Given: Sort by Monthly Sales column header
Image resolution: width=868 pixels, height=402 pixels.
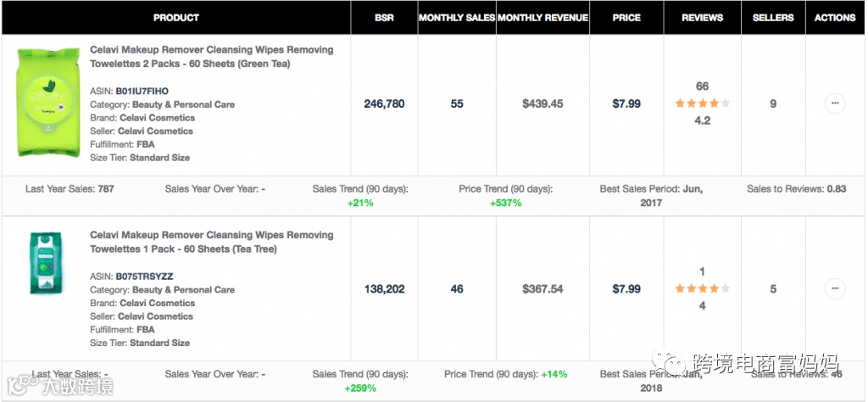Looking at the screenshot, I should pyautogui.click(x=456, y=18).
